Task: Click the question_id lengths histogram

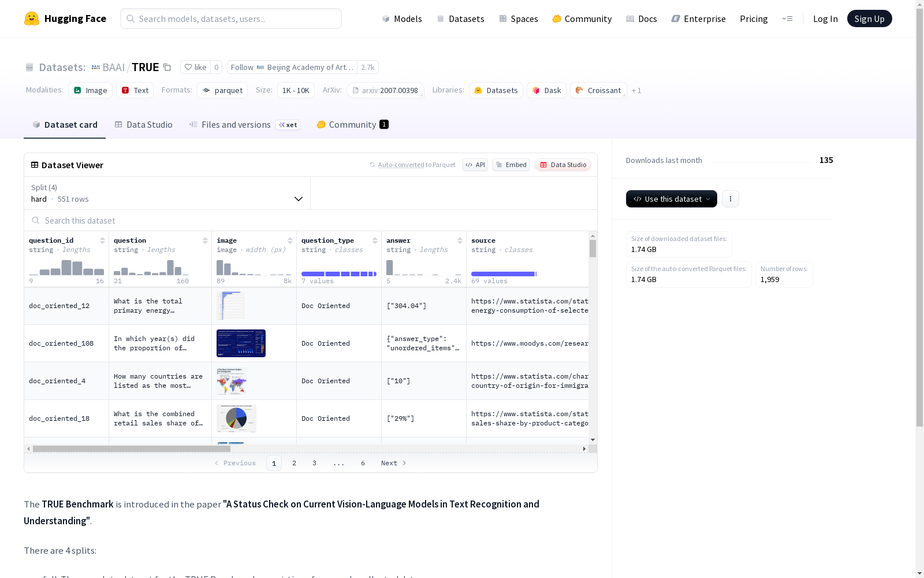Action: [66, 267]
